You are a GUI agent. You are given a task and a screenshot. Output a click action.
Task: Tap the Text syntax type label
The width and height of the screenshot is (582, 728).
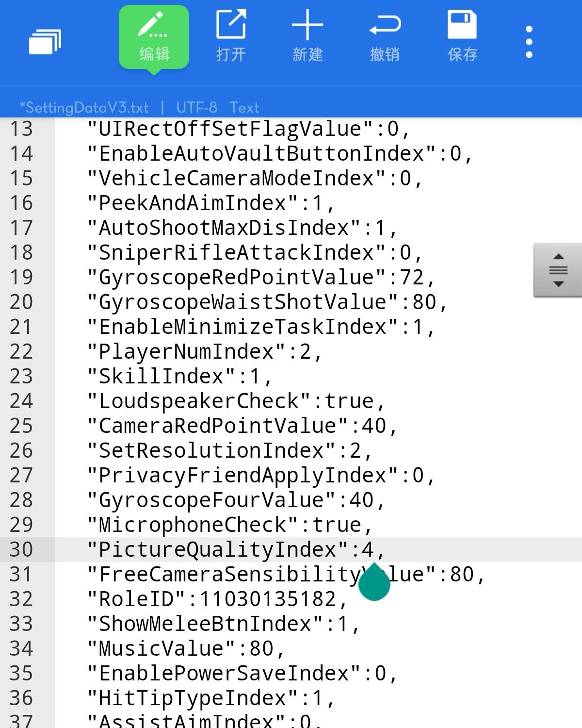coord(244,107)
